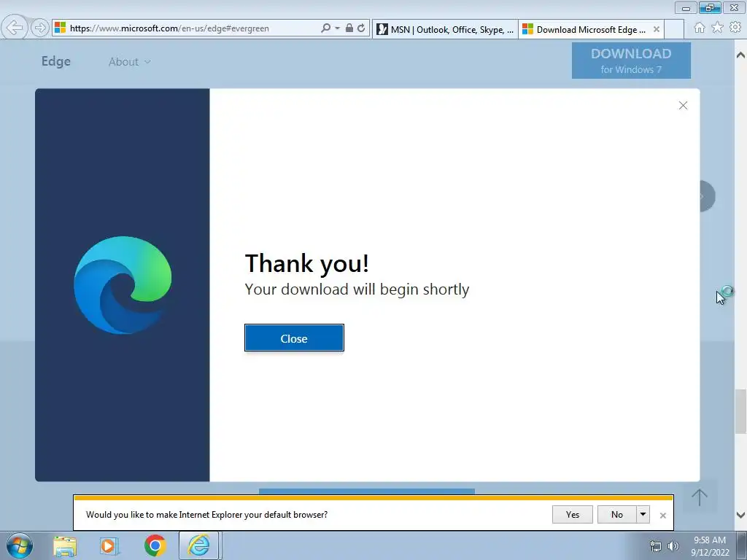Viewport: 747px width, 560px height.
Task: Expand the About menu chevron
Action: pos(147,62)
